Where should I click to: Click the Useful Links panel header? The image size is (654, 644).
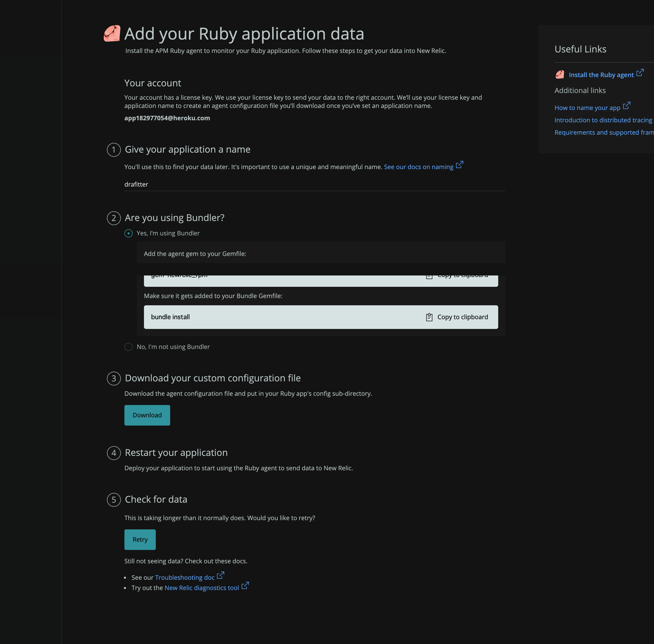click(x=580, y=48)
